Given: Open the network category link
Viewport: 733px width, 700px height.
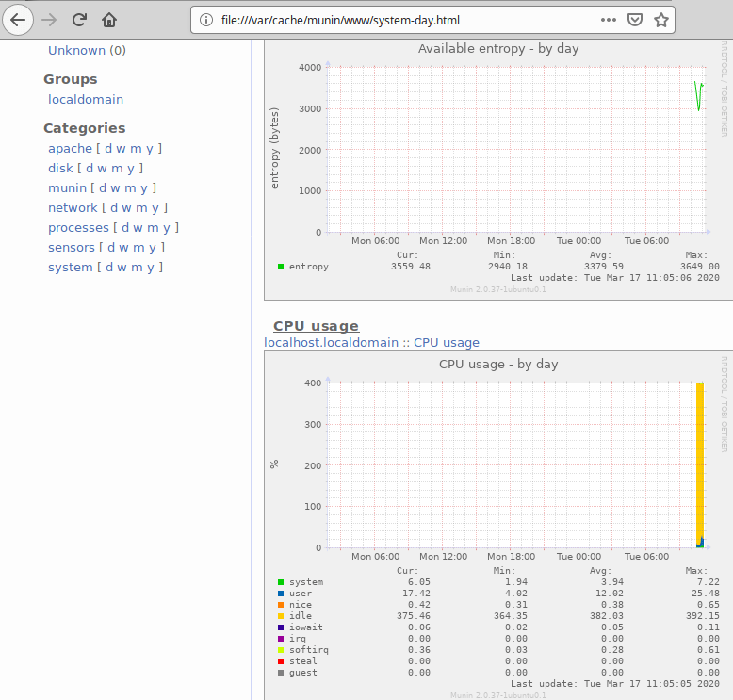Looking at the screenshot, I should 73,207.
